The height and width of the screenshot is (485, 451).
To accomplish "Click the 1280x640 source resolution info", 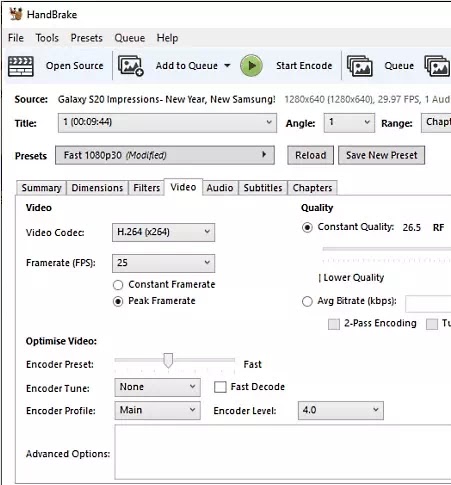I will 367,99.
